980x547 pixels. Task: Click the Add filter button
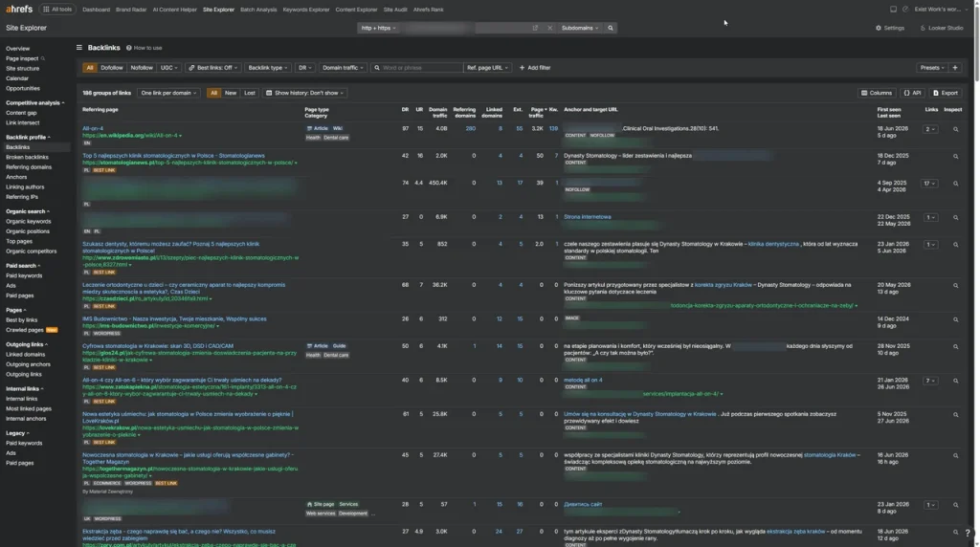(x=535, y=68)
